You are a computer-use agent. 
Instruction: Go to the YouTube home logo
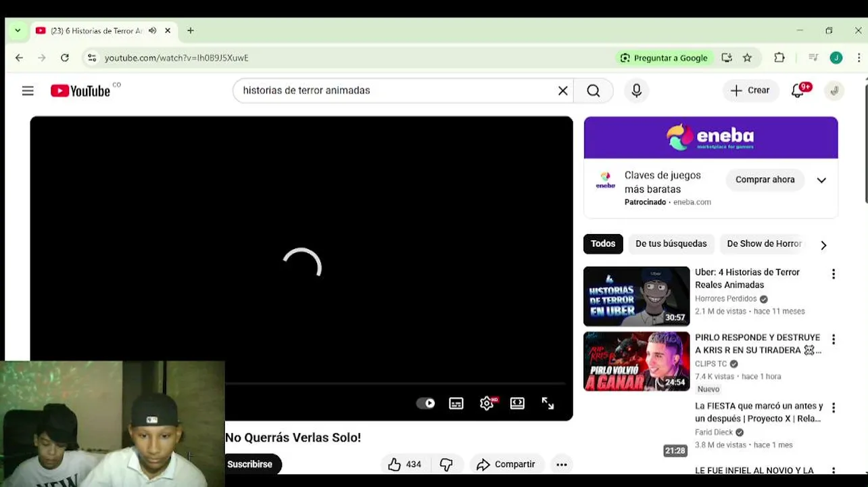pyautogui.click(x=80, y=91)
